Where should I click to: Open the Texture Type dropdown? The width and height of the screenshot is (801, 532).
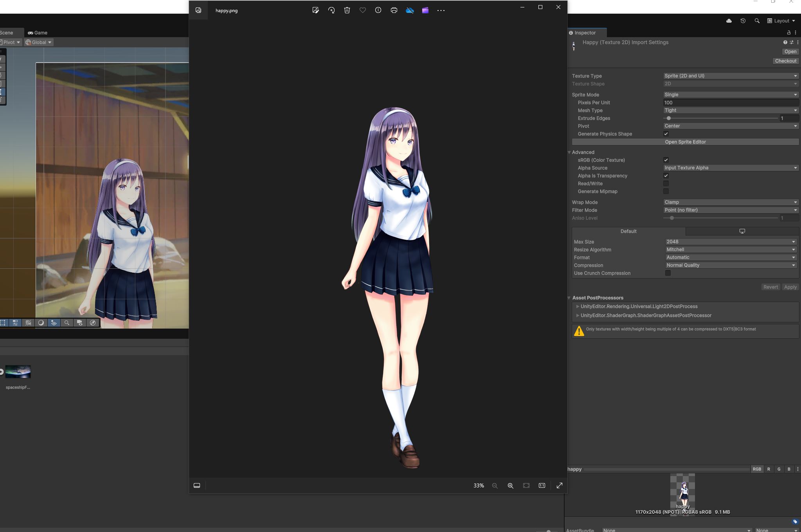(x=729, y=75)
